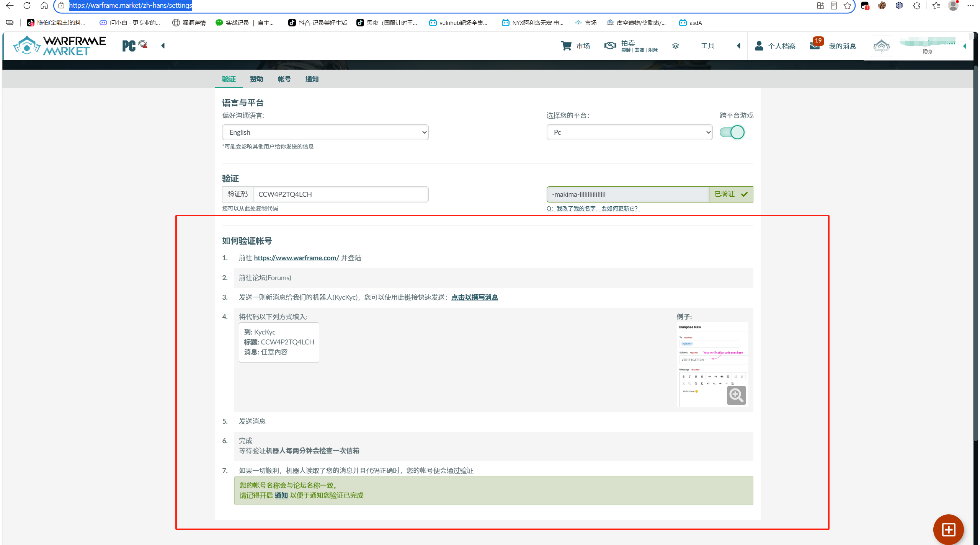Expand status arrow beside 隐身
Viewport: 980px width, 545px height.
[965, 46]
